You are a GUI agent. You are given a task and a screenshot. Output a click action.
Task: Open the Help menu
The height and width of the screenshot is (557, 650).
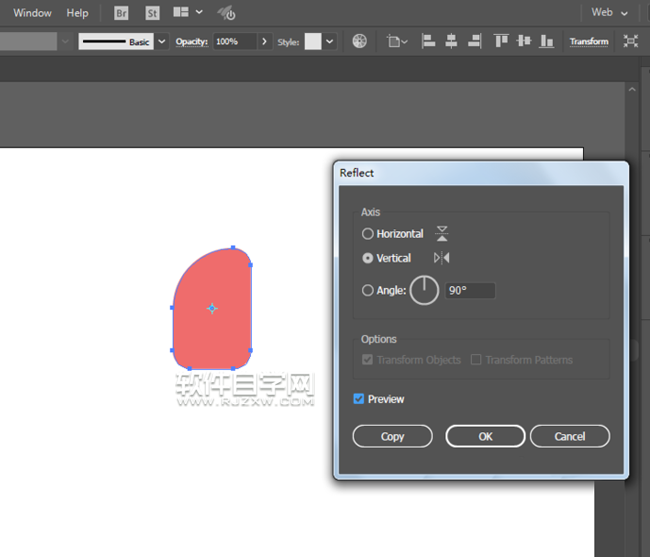point(77,13)
